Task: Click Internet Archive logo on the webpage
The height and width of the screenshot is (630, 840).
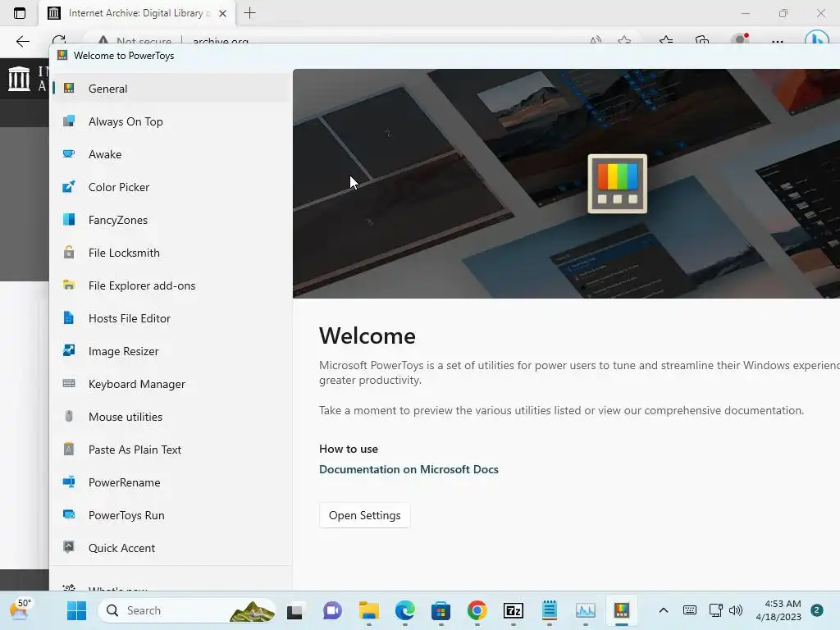Action: click(20, 78)
